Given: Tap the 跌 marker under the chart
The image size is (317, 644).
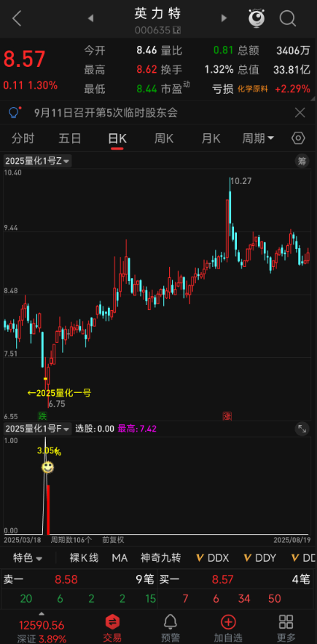Looking at the screenshot, I should click(43, 416).
